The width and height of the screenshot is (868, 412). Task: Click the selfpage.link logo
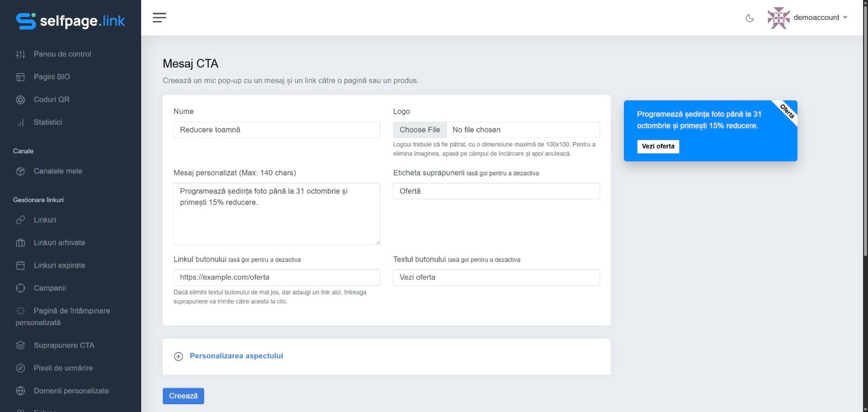[x=70, y=21]
